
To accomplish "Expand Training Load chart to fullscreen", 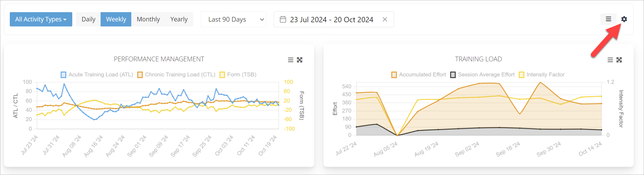I will [x=619, y=60].
